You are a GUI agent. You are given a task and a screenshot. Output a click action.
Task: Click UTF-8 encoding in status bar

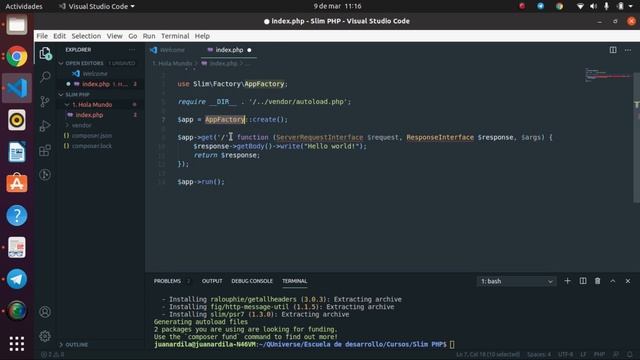click(566, 354)
